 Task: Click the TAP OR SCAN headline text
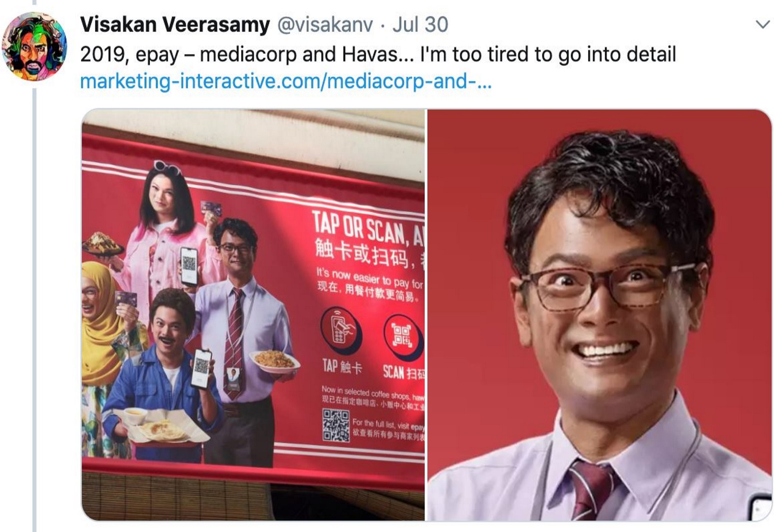(x=368, y=230)
